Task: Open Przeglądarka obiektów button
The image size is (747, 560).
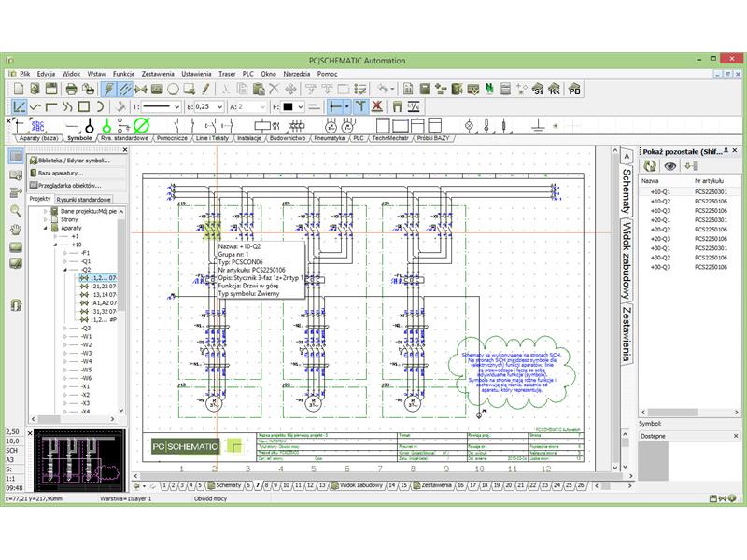Action: coord(78,185)
